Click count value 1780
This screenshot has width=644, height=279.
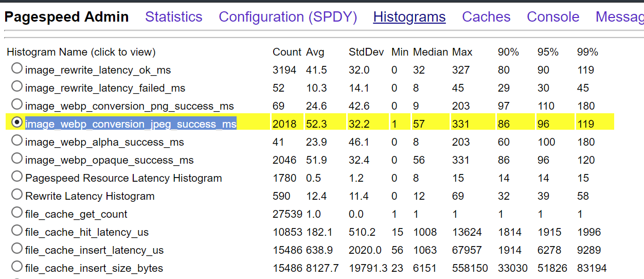tap(284, 178)
